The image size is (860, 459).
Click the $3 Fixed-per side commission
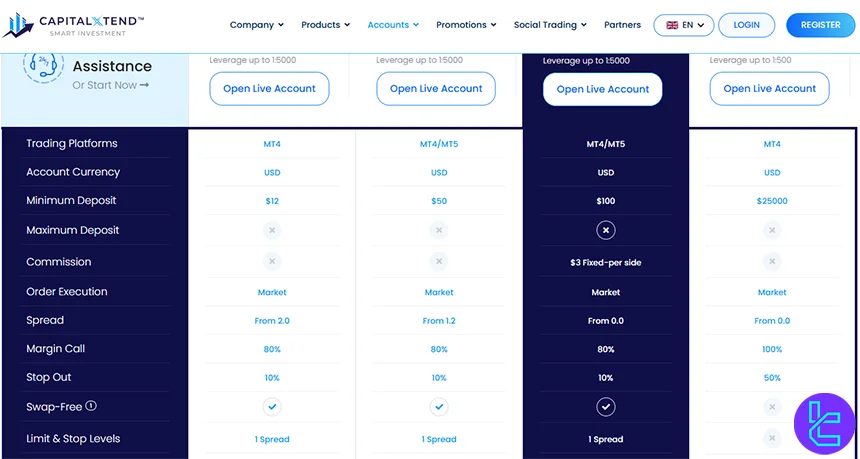(x=606, y=263)
